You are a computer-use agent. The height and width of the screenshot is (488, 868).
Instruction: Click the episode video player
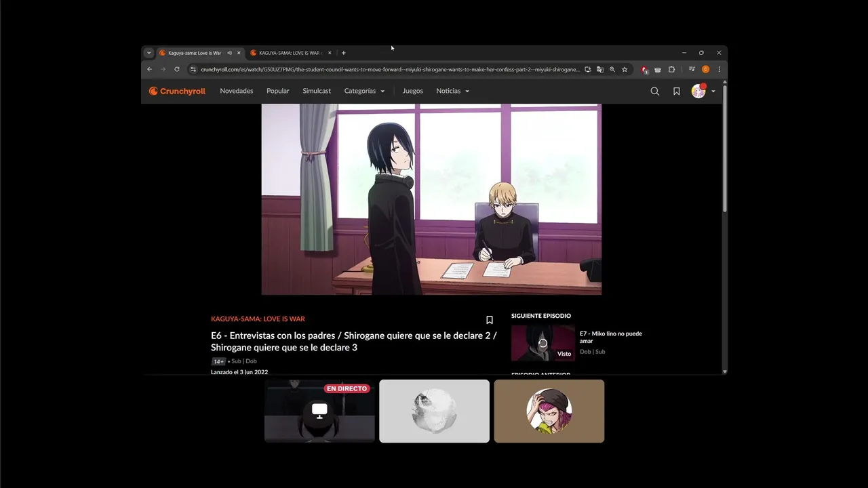point(431,199)
